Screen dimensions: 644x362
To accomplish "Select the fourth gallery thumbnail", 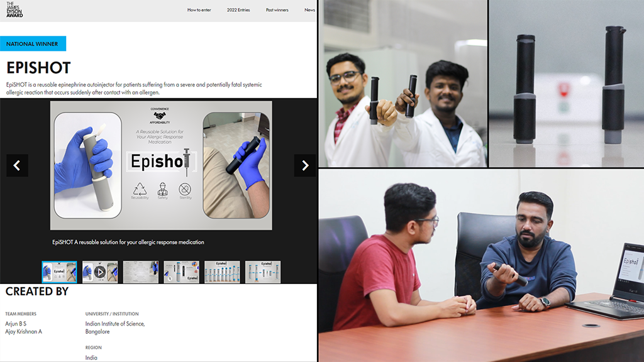I will pos(181,271).
